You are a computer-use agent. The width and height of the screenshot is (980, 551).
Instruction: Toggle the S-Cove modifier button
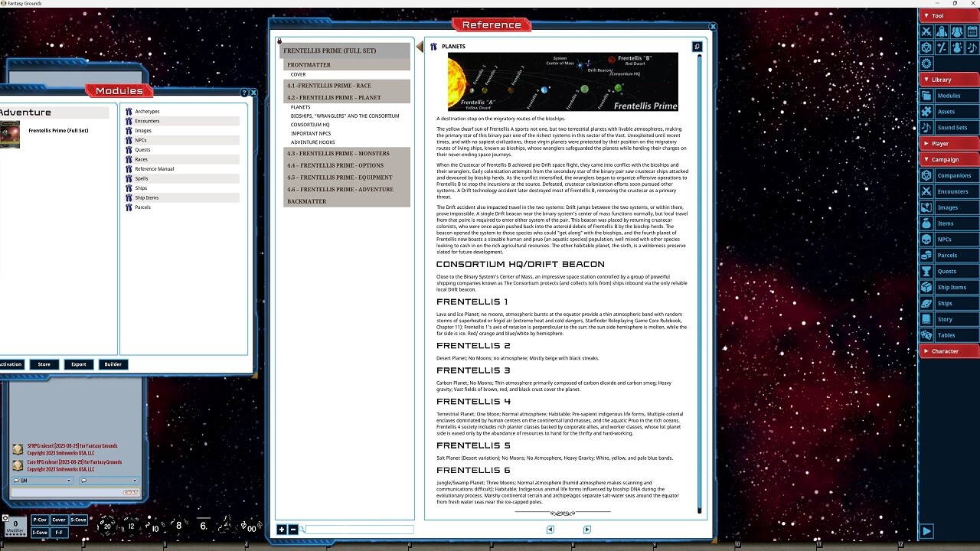click(x=79, y=520)
